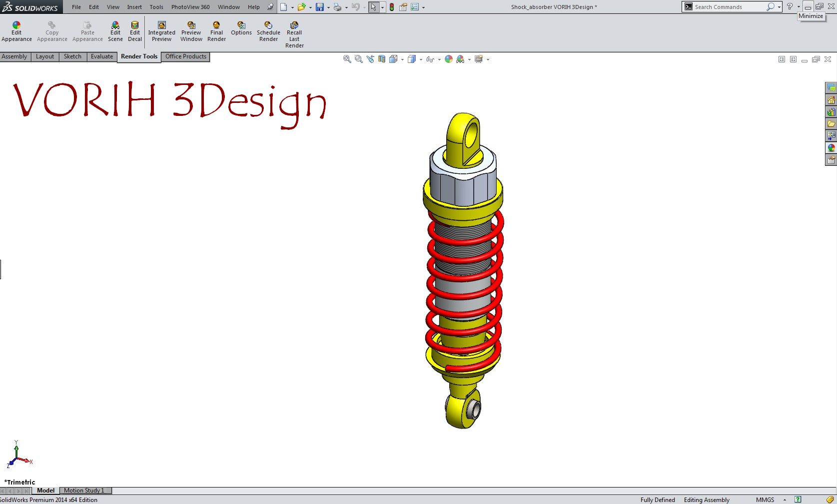Viewport: 837px width, 504px height.
Task: Expand the Open file dropdown arrow
Action: (x=310, y=7)
